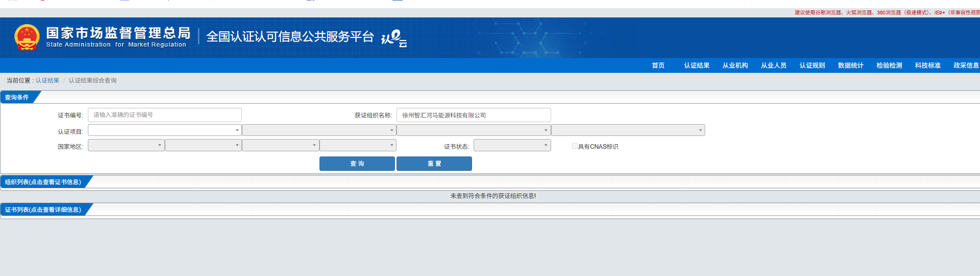
Task: Open the third 认证项目 dropdown
Action: tap(474, 130)
